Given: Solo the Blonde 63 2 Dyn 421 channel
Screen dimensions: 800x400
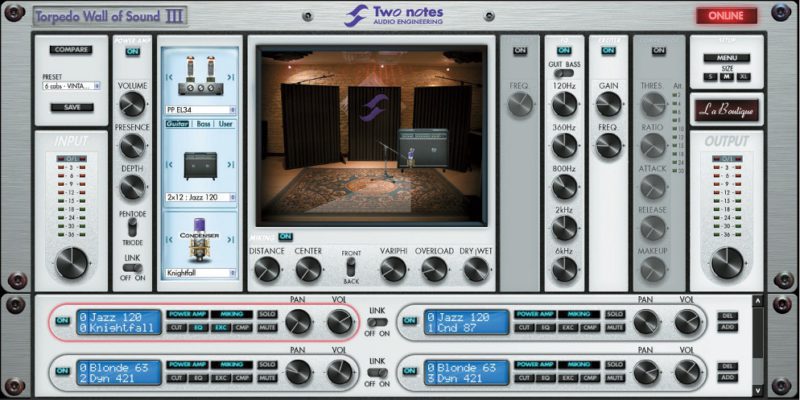Looking at the screenshot, I should click(267, 365).
